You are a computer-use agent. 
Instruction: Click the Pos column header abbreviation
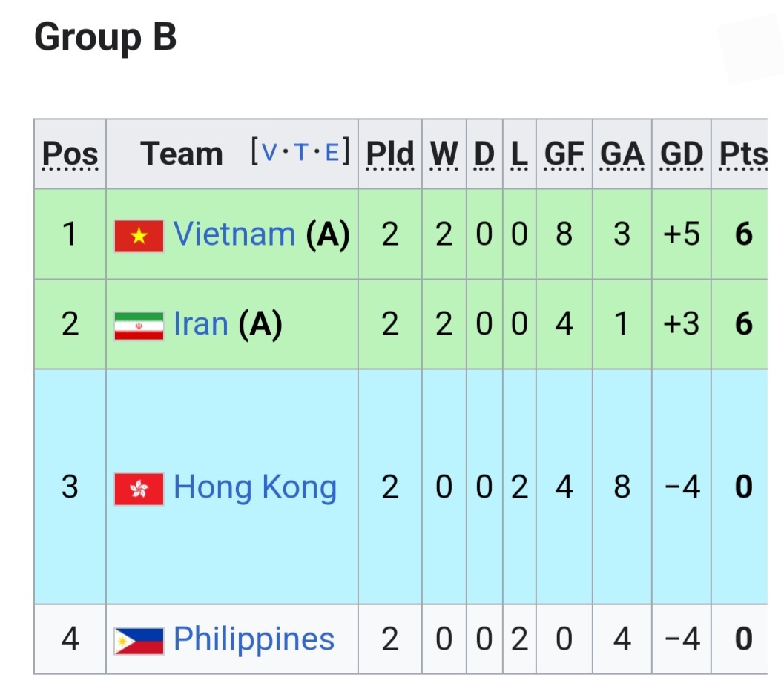(x=70, y=154)
